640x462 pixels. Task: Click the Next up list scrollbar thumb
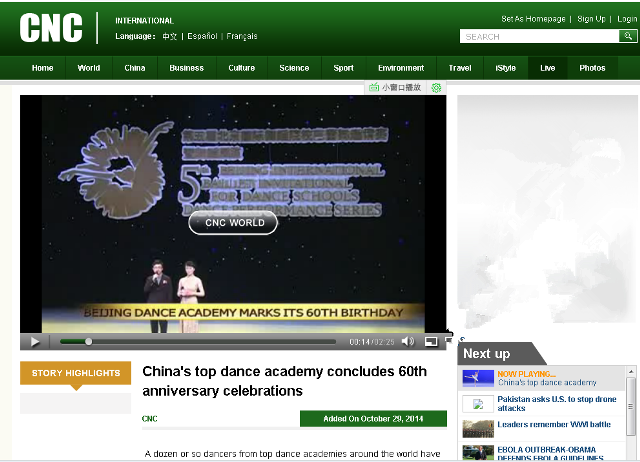coord(631,407)
